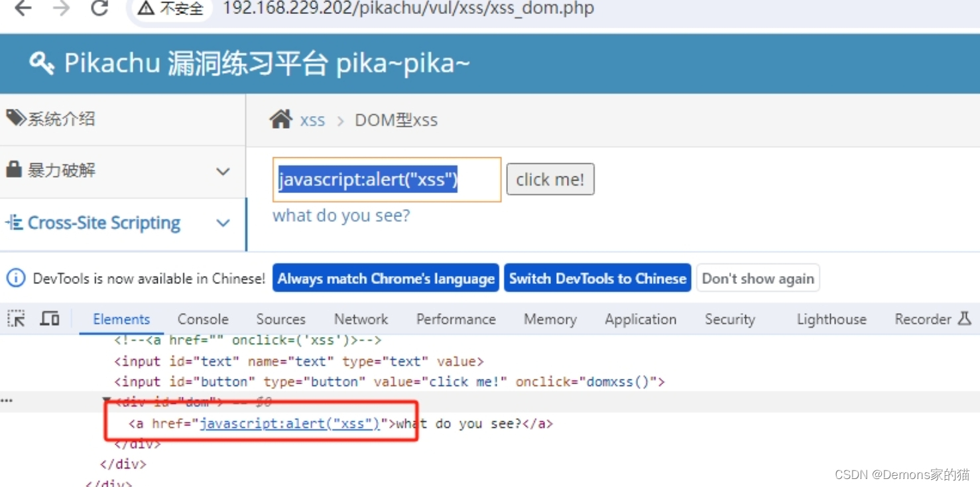
Task: Click Always match Chrome's language button
Action: 386,278
